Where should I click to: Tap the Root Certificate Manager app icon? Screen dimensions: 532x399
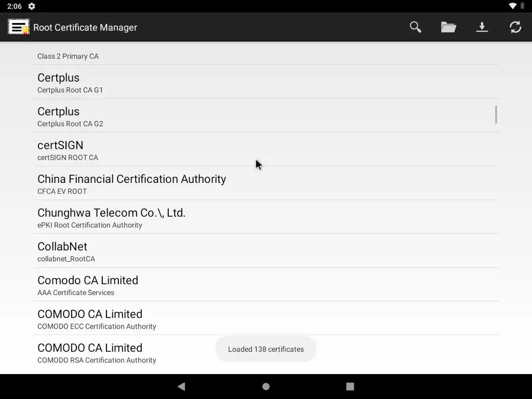tap(18, 27)
